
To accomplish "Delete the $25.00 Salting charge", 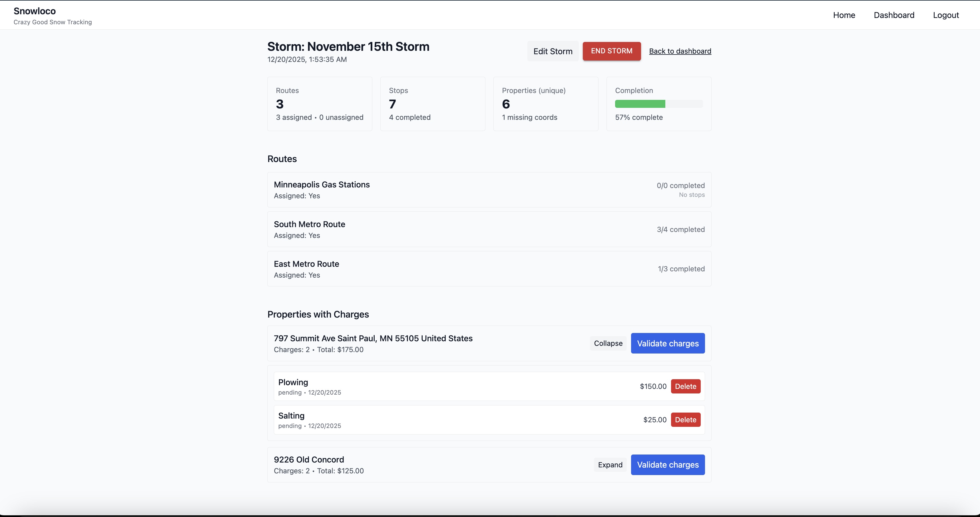I will (x=685, y=419).
